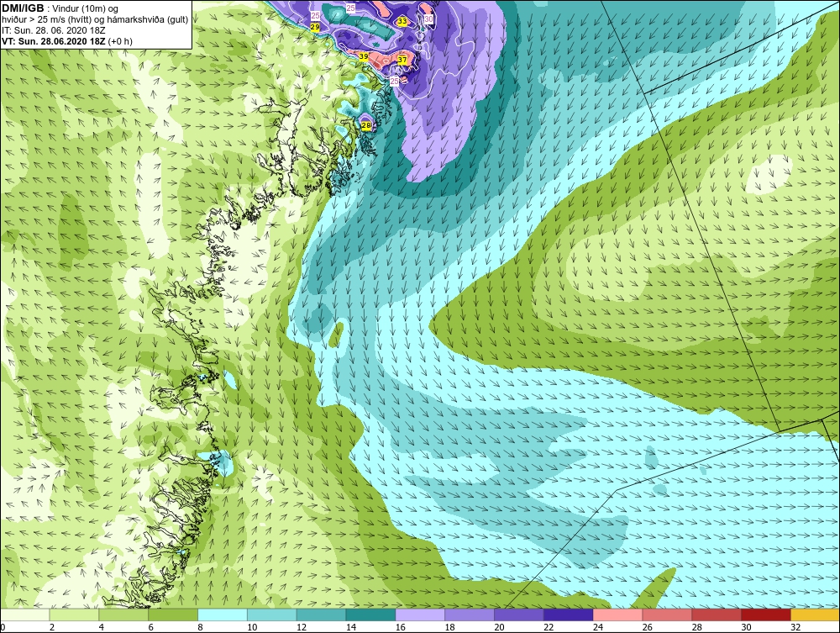Select the 18–20 m/s light purple swatch
Viewport: 840px width, 633px height.
point(470,615)
